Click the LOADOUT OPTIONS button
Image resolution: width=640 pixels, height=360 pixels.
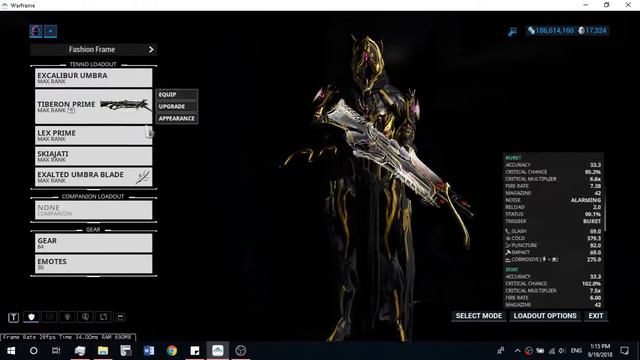[x=545, y=316]
